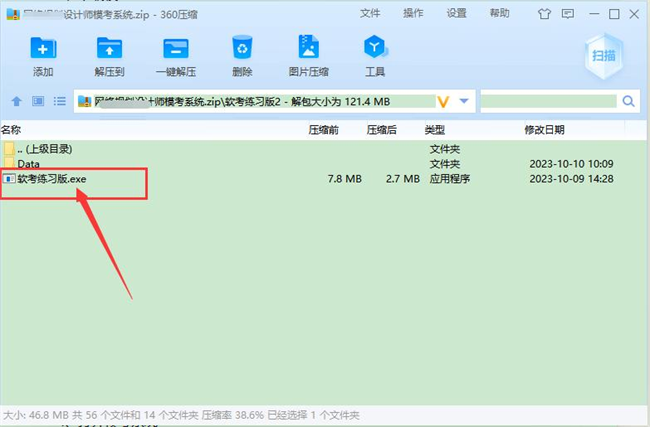Go up one level with the up arrow
Viewport: 650px width, 427px height.
click(x=16, y=101)
